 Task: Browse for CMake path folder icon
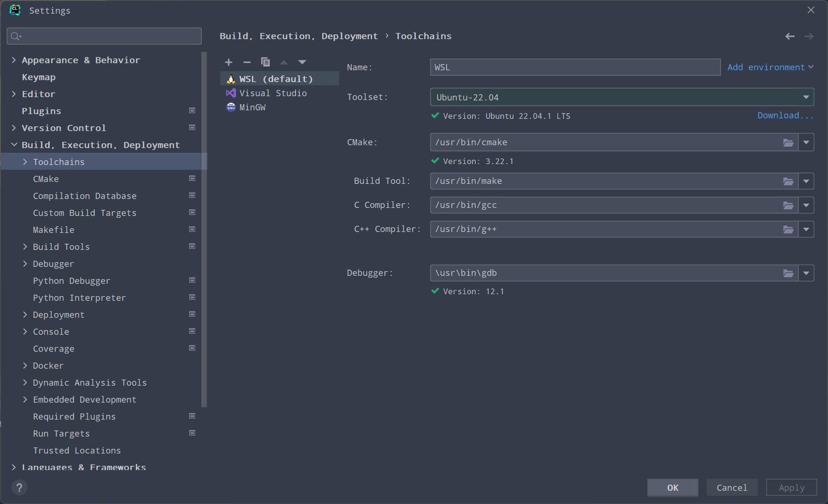click(788, 142)
